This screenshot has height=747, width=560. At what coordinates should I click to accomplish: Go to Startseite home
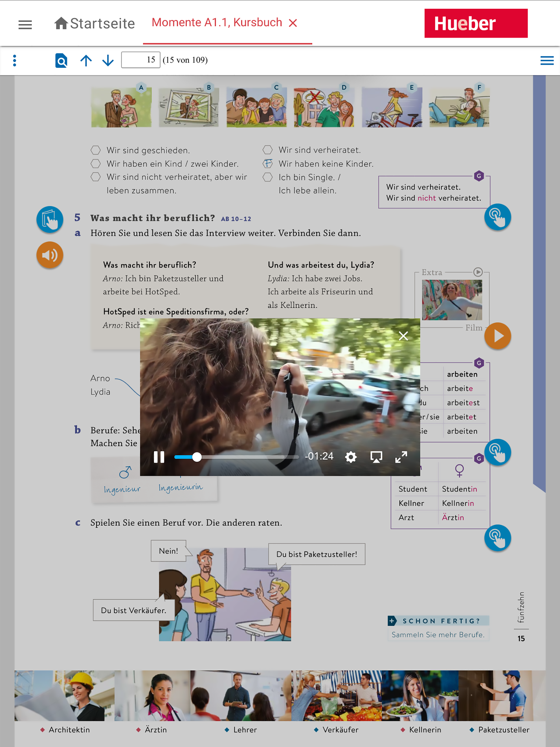pos(94,23)
